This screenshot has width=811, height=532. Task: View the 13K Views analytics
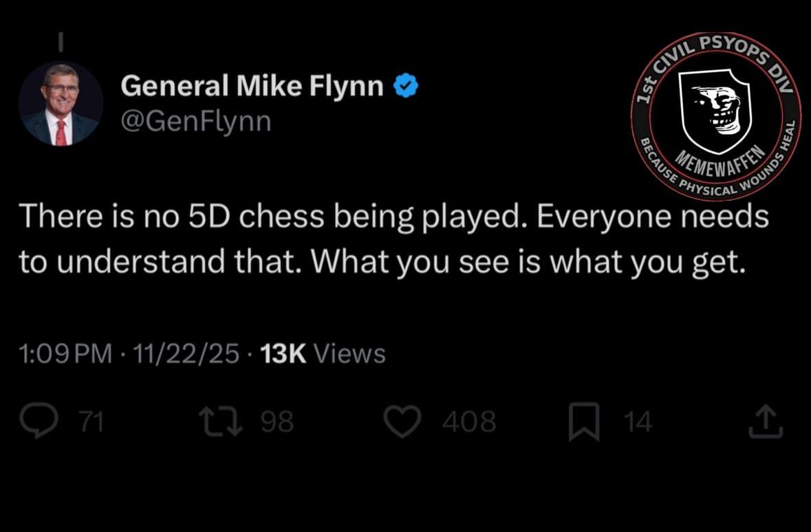point(323,354)
